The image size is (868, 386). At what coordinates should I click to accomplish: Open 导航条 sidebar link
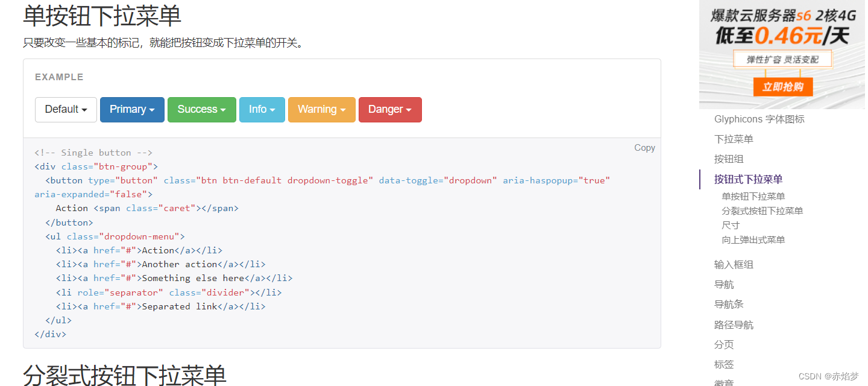tap(729, 305)
